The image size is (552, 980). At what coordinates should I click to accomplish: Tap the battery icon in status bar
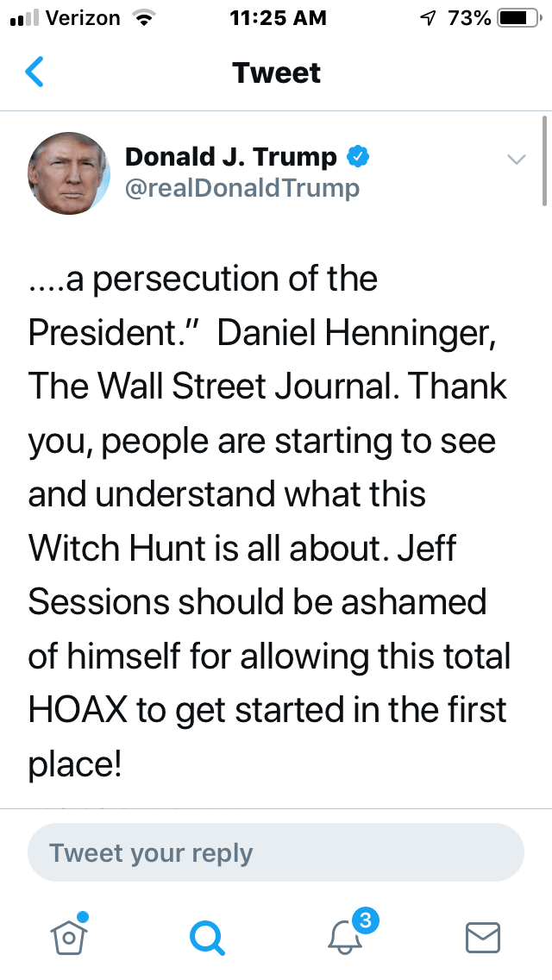tap(517, 18)
